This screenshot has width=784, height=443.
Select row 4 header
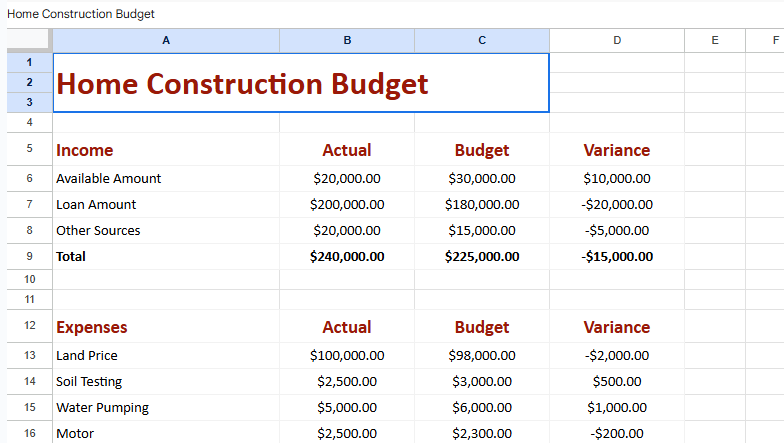[29, 122]
